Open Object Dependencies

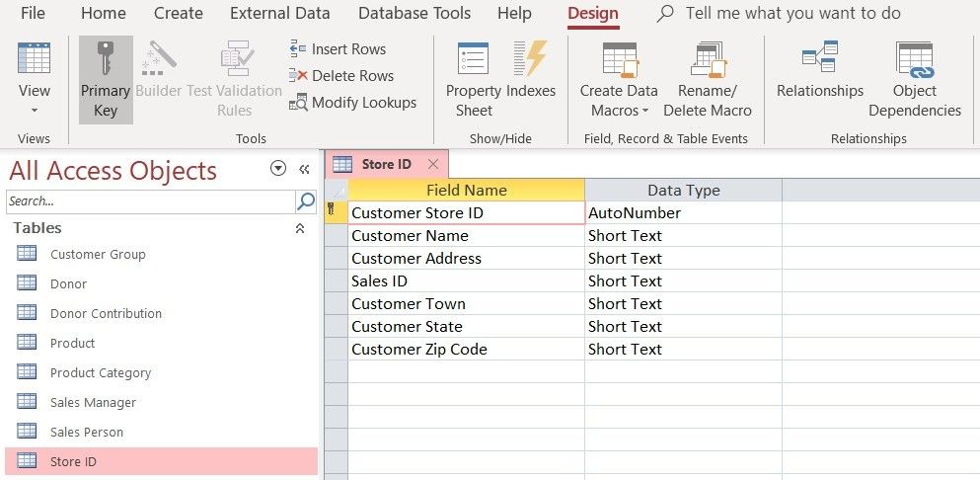915,59
